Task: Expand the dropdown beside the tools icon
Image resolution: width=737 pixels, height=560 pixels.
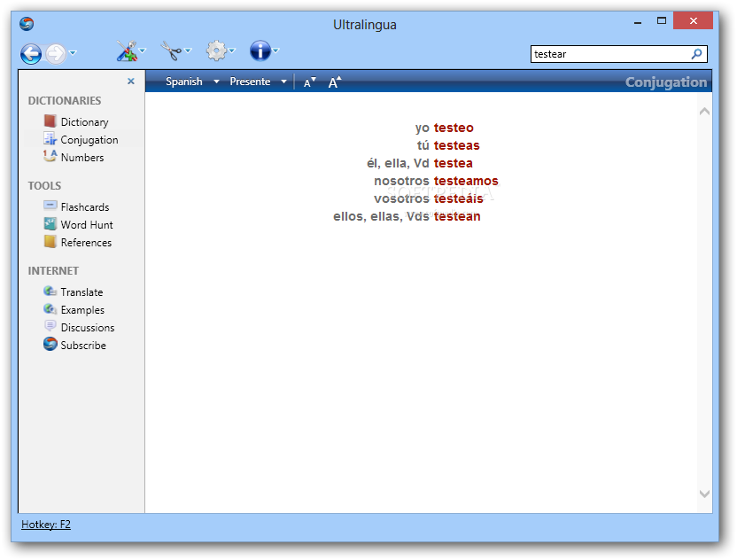Action: pyautogui.click(x=143, y=51)
